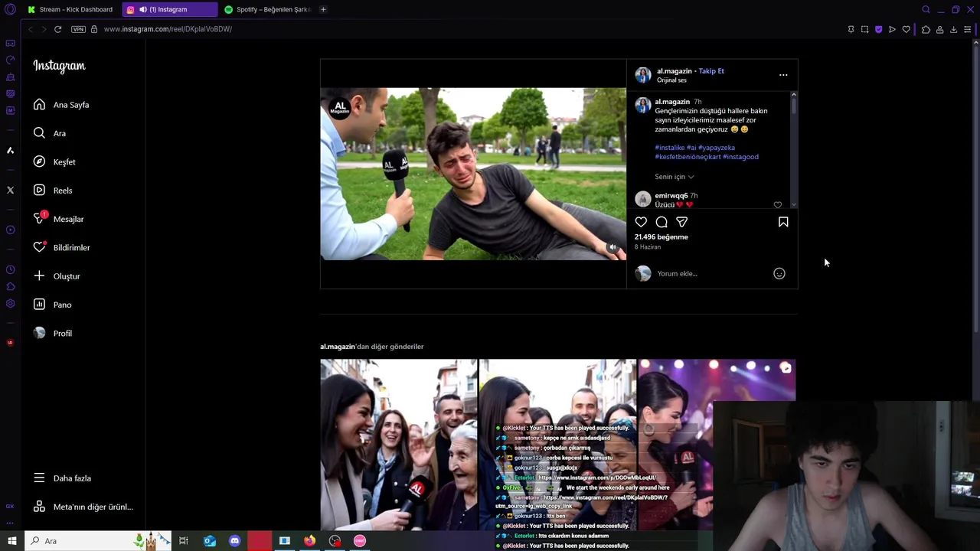Screen dimensions: 980x551
Task: Open the browser tab search magnifier
Action: 926,9
